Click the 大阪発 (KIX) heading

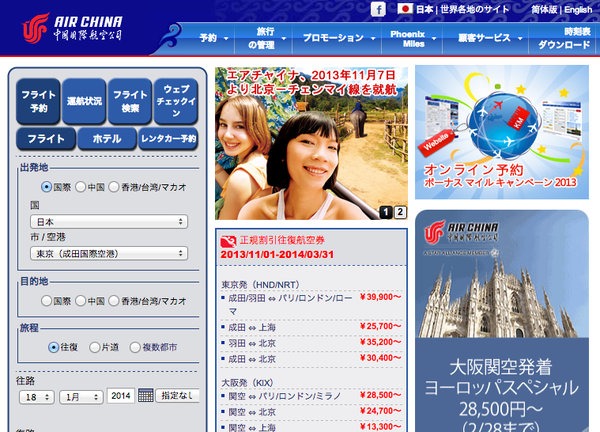pos(247,383)
